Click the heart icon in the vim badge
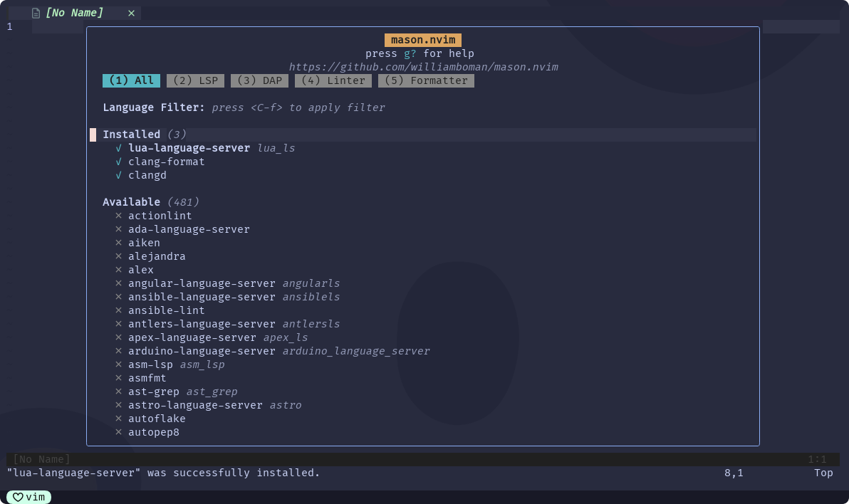Viewport: 849px width, 504px height. [x=18, y=497]
